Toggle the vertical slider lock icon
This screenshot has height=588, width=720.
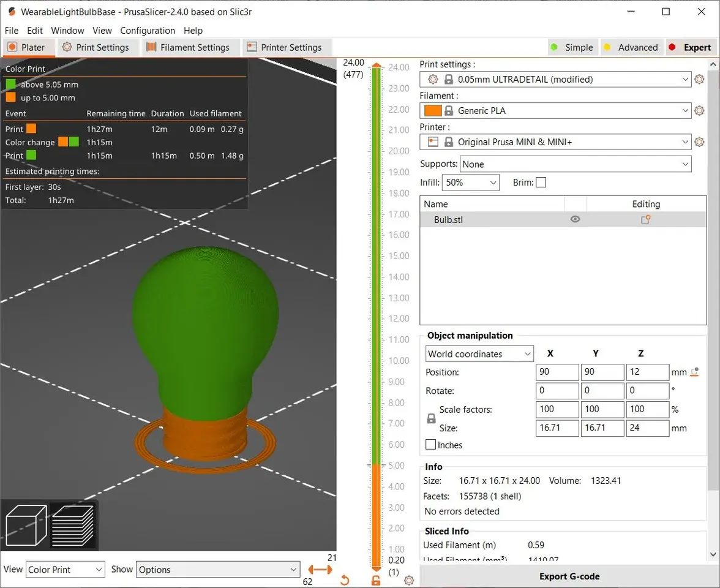[376, 581]
